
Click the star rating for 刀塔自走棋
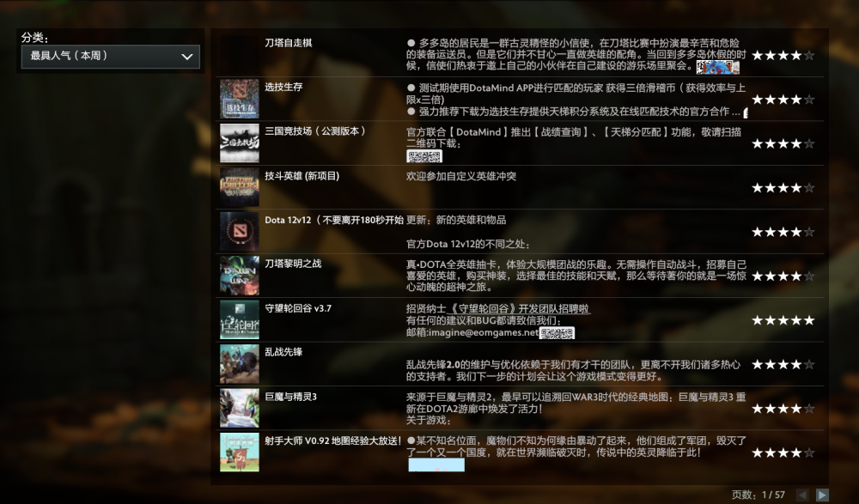783,55
